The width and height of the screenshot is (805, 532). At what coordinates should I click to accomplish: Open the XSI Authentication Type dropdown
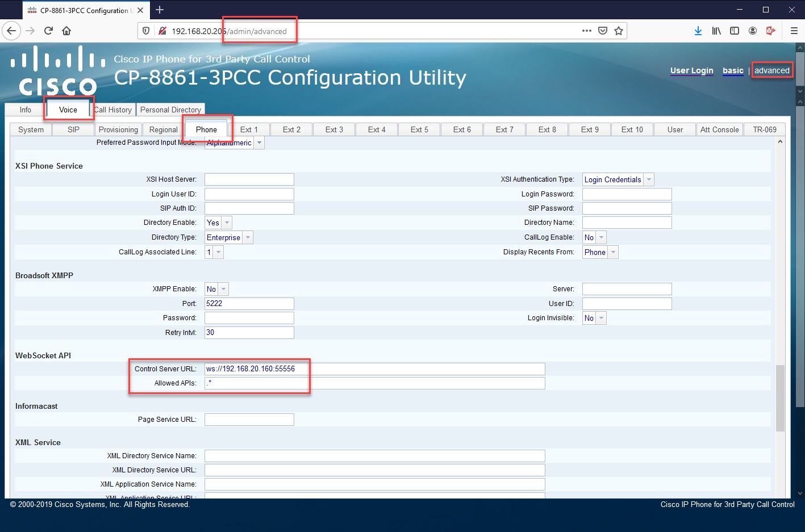pyautogui.click(x=618, y=179)
